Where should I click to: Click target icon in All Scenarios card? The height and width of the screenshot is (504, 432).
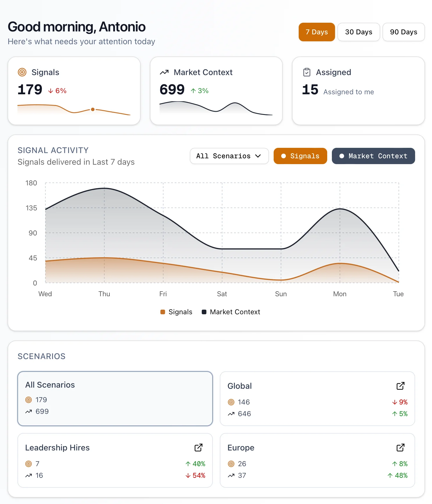[29, 400]
